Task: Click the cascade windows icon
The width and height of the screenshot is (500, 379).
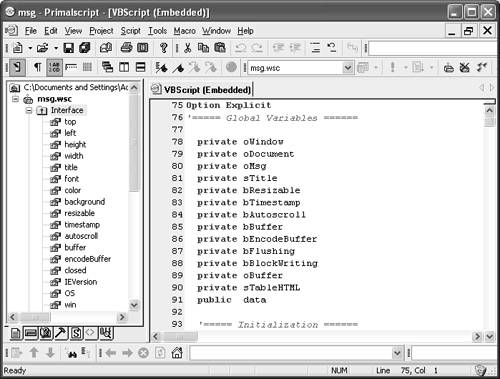Action: (x=107, y=67)
